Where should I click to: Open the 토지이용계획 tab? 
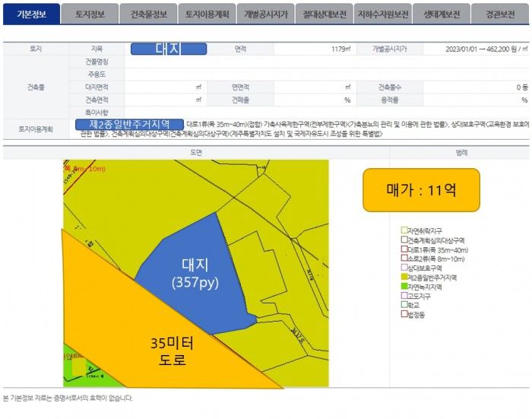click(207, 14)
